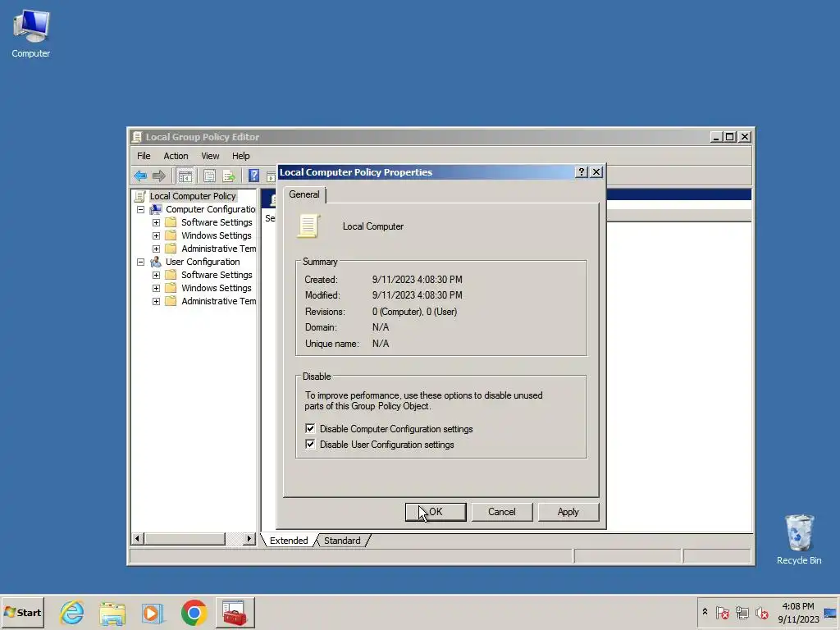Open Google Chrome from the taskbar
The width and height of the screenshot is (840, 630).
(194, 612)
